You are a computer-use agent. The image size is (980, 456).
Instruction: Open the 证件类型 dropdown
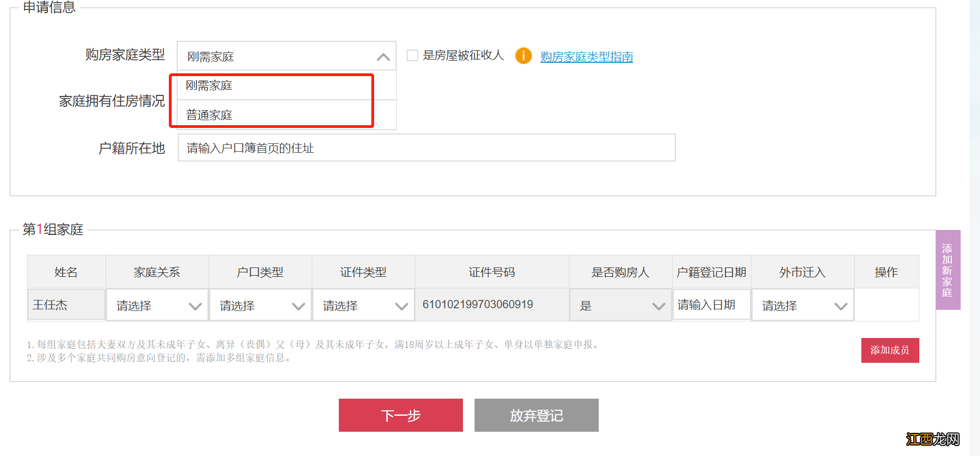[364, 305]
